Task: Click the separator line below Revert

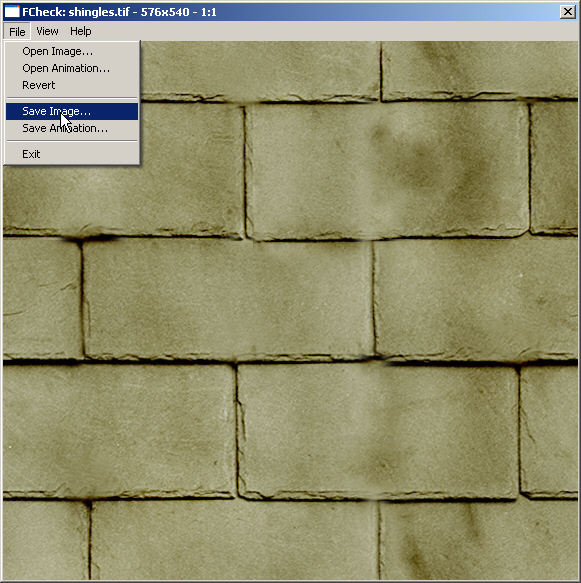Action: [x=72, y=98]
